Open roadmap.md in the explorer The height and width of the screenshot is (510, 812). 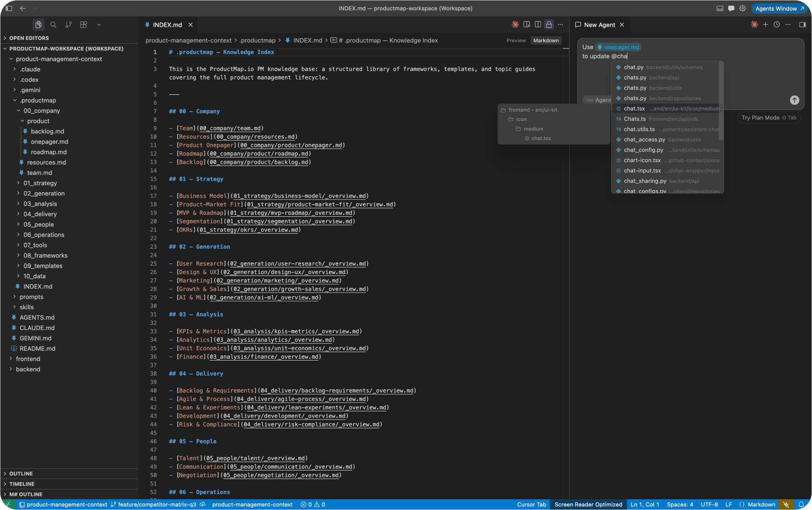tap(48, 152)
